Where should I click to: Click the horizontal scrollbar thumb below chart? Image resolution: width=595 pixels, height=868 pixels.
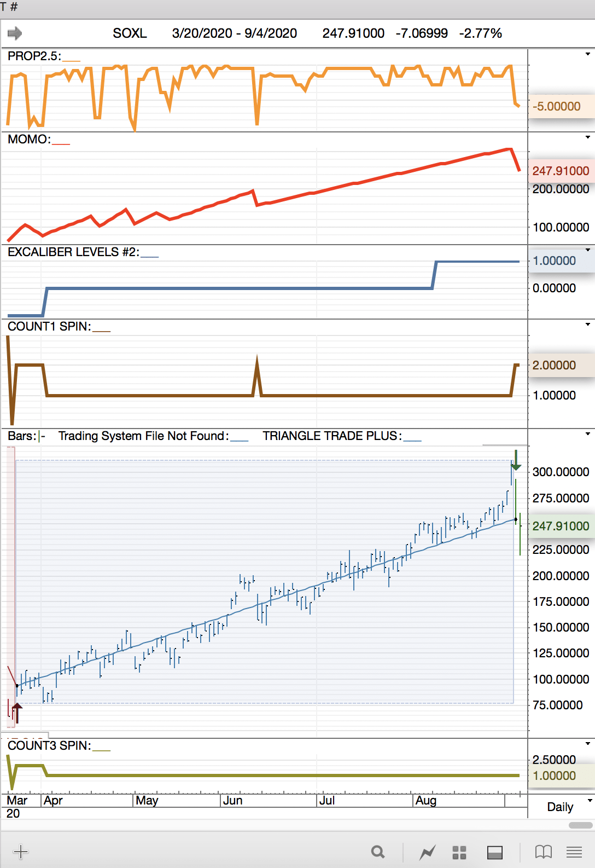(581, 825)
